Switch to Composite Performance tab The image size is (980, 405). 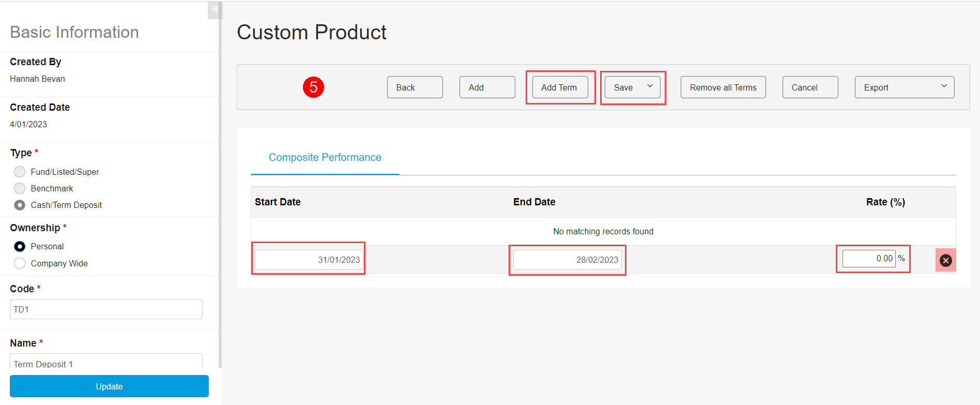click(x=325, y=157)
